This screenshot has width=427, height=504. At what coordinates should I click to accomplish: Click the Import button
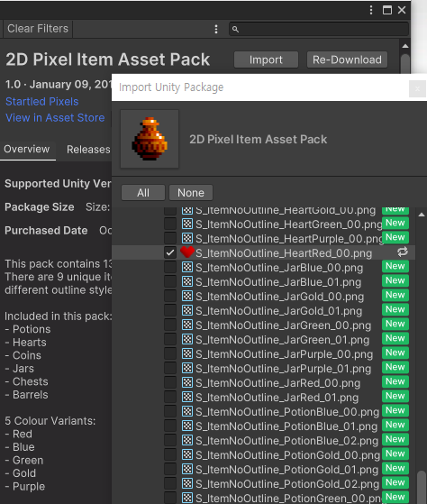[266, 60]
